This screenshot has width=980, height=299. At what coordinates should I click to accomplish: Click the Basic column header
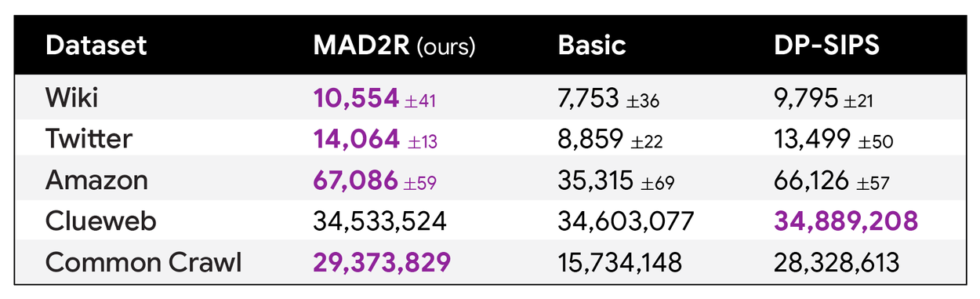pos(592,46)
